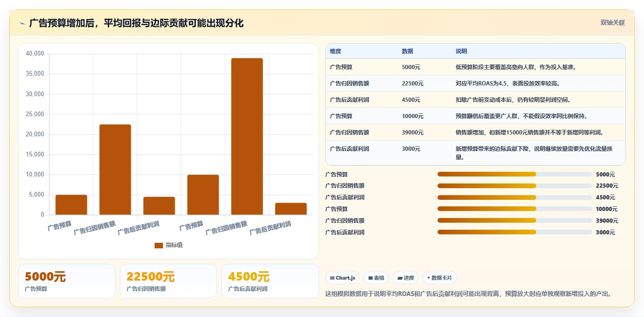Screen dimensions: 644x317
Task: Click the 维度 table column header
Action: tap(335, 51)
